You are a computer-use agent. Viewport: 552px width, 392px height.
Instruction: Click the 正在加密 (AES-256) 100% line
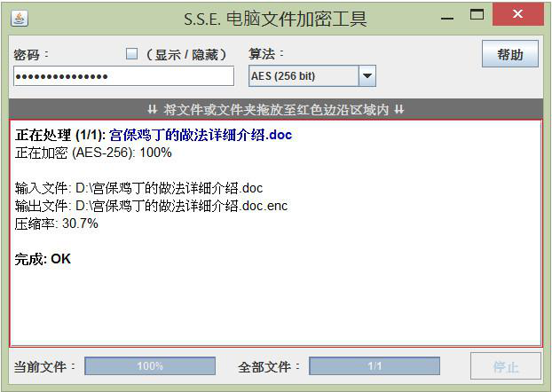(x=93, y=153)
